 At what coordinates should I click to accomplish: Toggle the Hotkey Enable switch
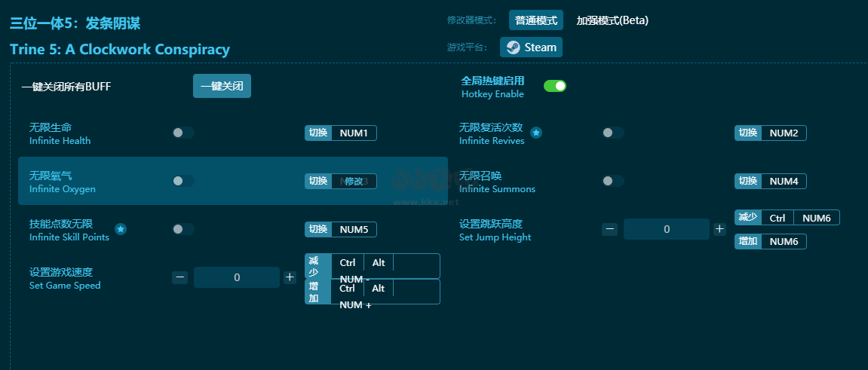point(554,86)
